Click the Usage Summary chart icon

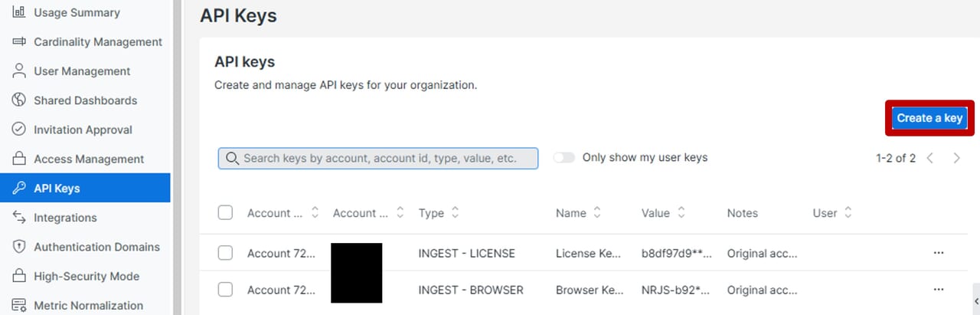tap(19, 12)
